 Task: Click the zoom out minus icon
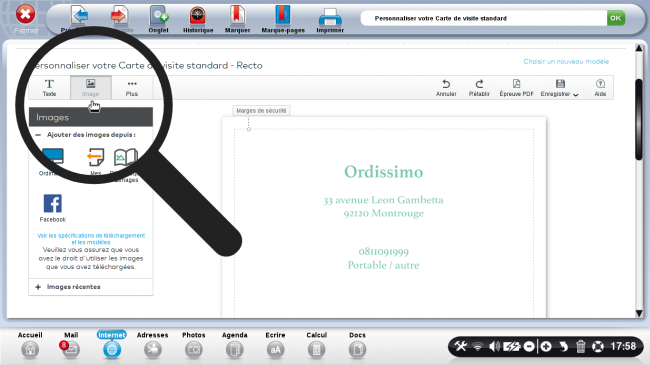529,346
